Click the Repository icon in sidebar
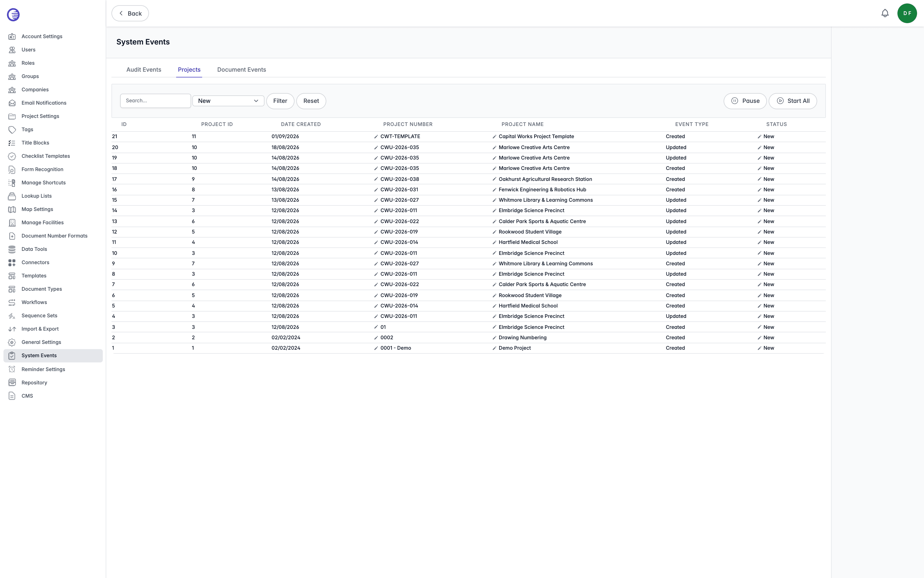The height and width of the screenshot is (578, 924). [12, 383]
